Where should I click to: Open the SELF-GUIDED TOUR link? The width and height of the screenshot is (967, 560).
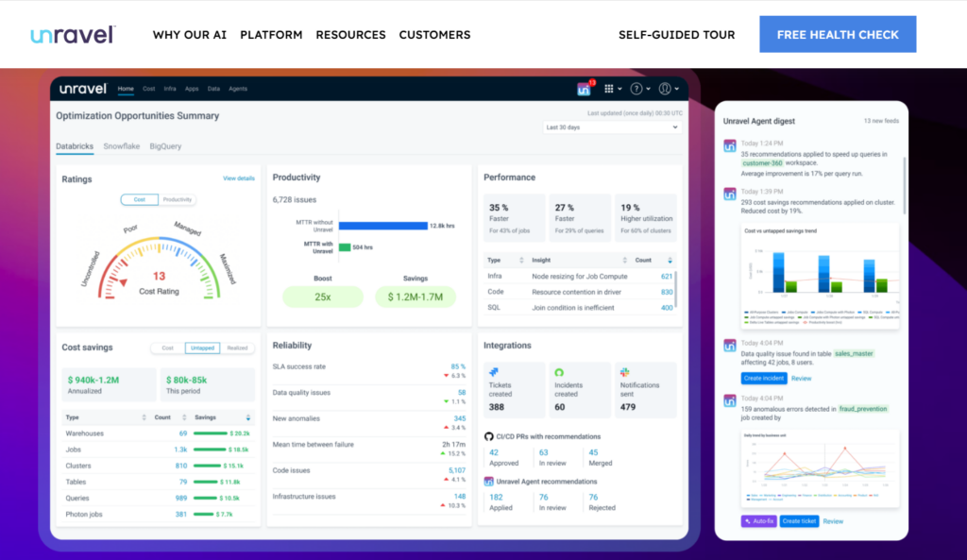click(676, 35)
